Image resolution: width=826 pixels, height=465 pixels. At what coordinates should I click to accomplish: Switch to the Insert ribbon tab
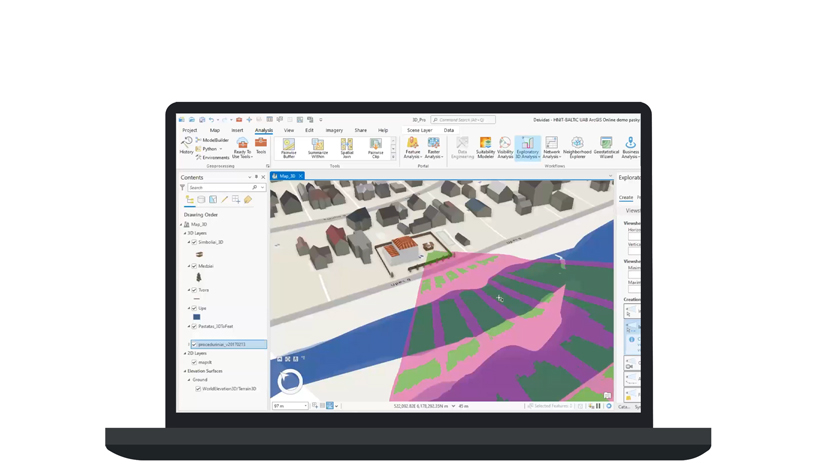238,130
